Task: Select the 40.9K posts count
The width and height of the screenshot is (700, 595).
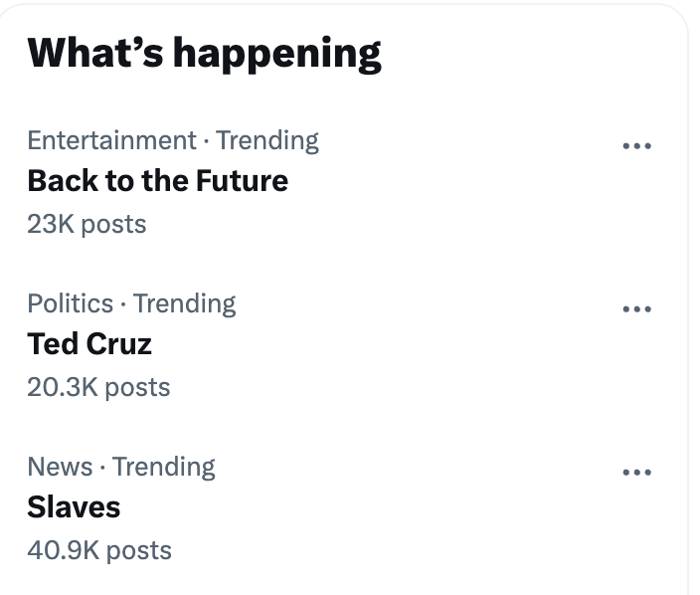Action: coord(99,550)
